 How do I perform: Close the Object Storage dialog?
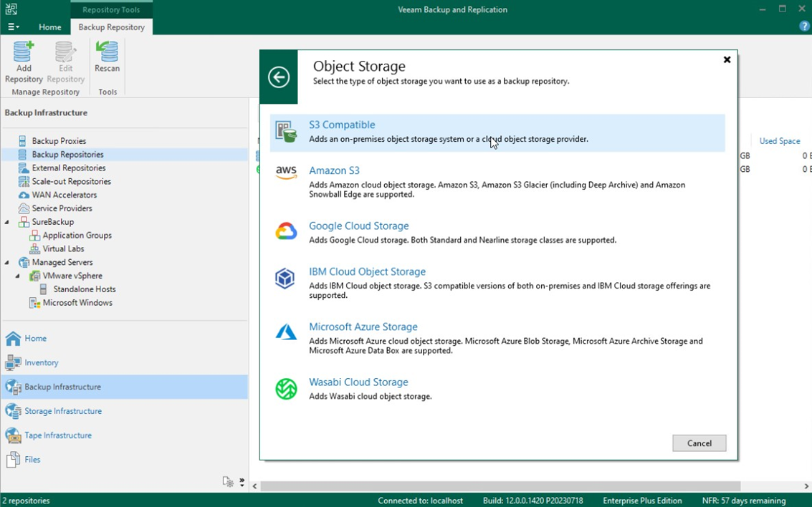click(x=727, y=59)
